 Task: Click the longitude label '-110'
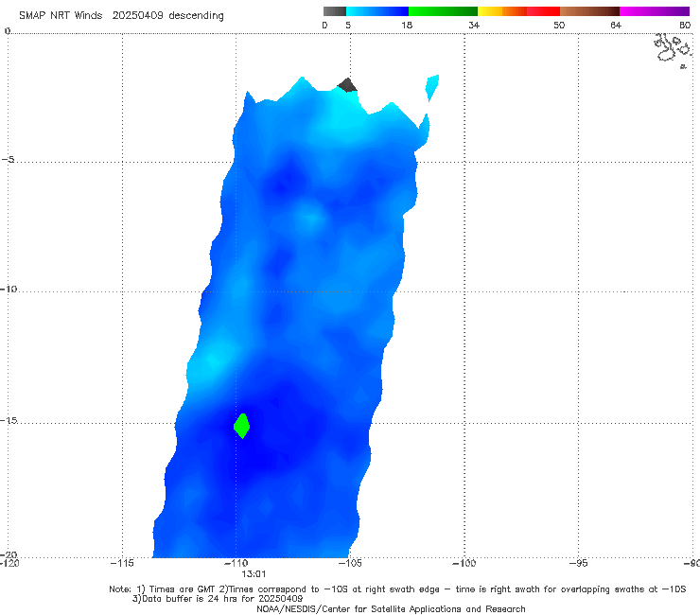click(236, 563)
